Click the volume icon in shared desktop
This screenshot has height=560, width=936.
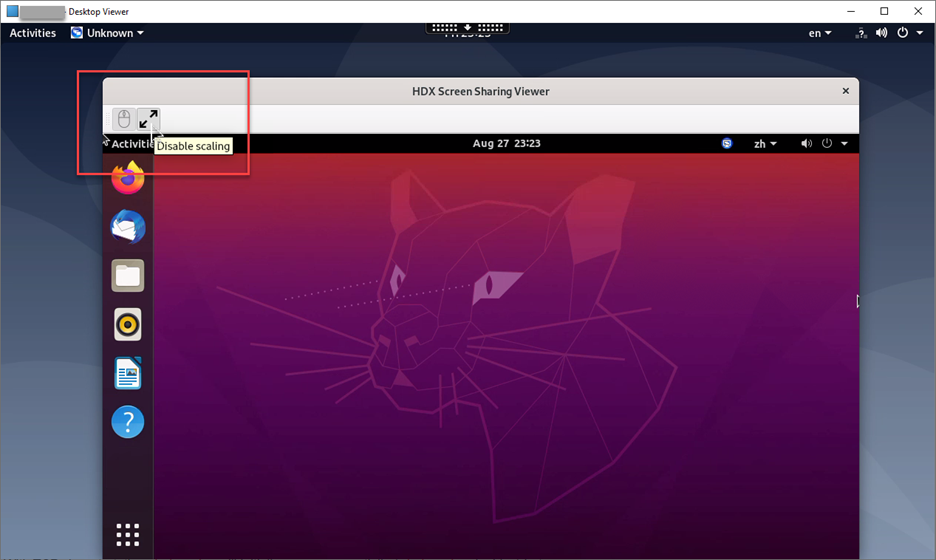pyautogui.click(x=806, y=143)
